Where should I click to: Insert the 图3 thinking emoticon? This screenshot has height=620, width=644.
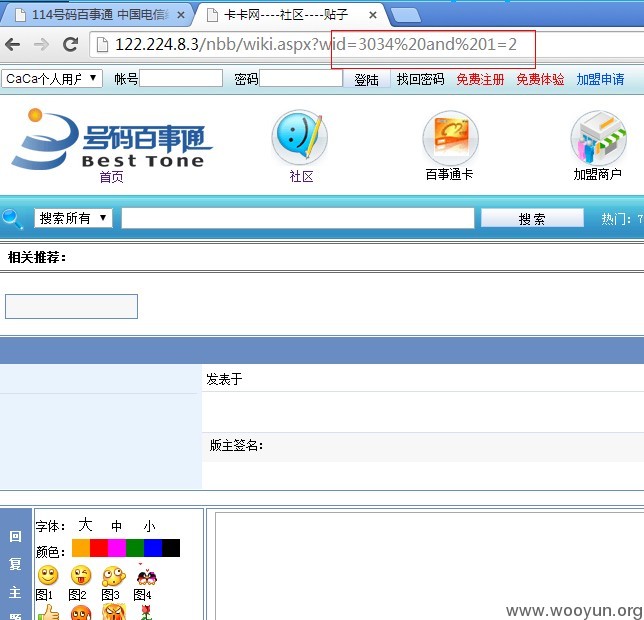coord(114,576)
